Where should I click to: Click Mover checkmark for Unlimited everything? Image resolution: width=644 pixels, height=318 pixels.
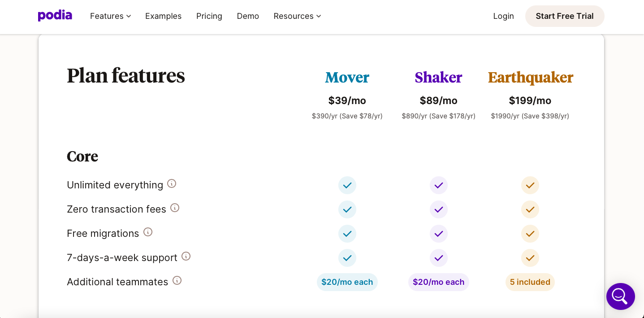347,185
